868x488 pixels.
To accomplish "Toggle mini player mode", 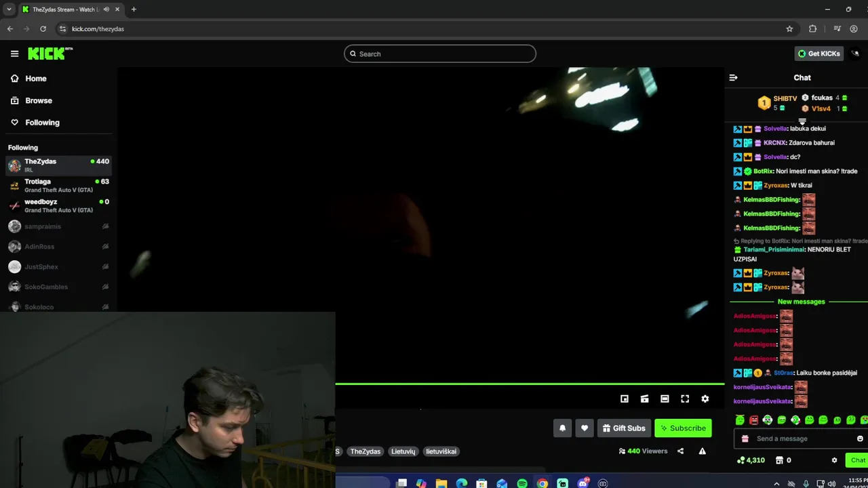I will pos(625,399).
